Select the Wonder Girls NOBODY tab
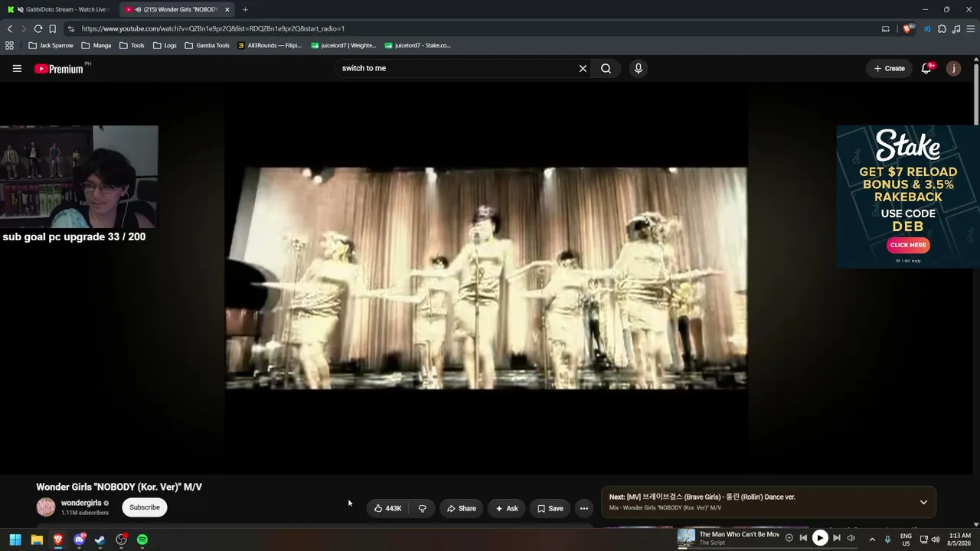Image resolution: width=980 pixels, height=551 pixels. [x=176, y=9]
